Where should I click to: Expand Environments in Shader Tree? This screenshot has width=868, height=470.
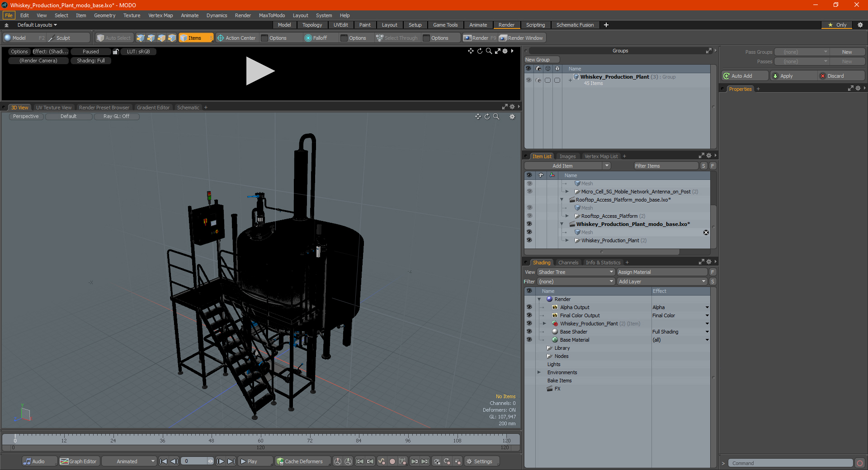point(539,372)
